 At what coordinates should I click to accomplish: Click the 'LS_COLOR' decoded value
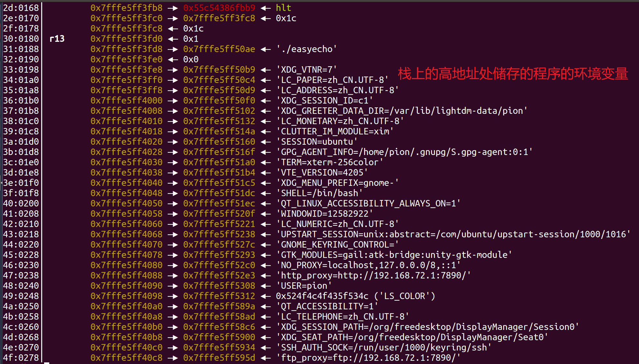click(404, 296)
